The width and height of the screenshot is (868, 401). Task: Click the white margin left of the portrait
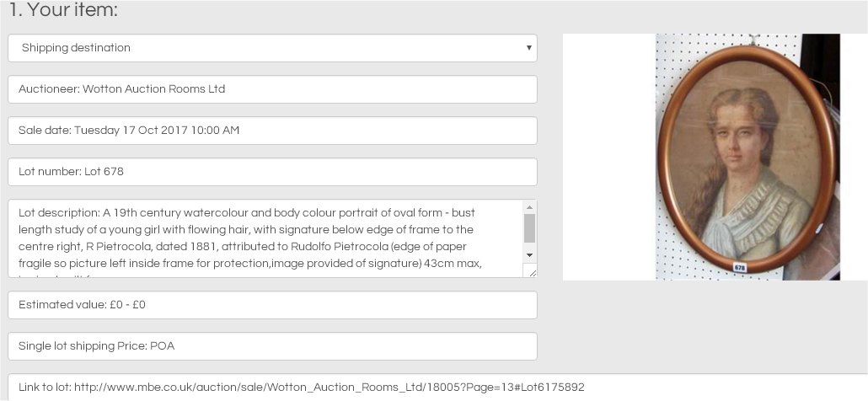click(x=609, y=157)
